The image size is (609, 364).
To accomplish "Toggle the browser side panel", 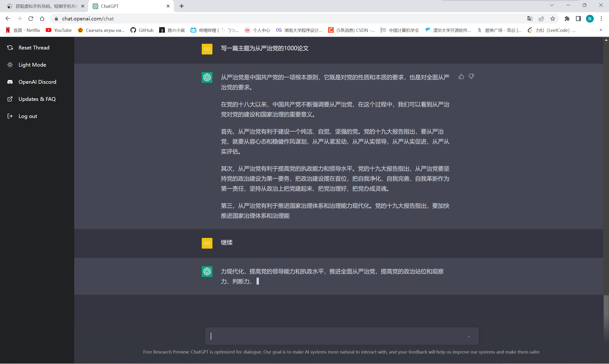I will 578,19.
